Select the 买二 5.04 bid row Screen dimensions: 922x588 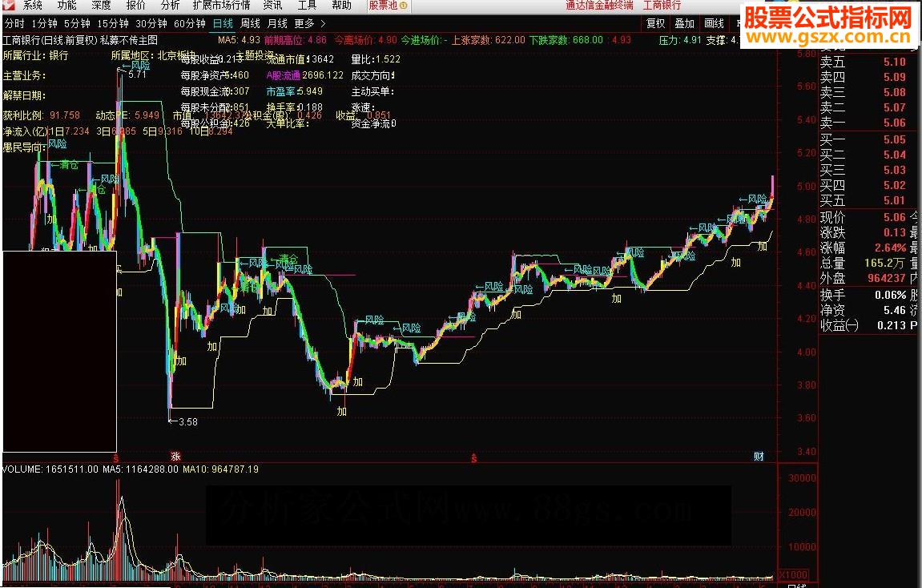864,155
